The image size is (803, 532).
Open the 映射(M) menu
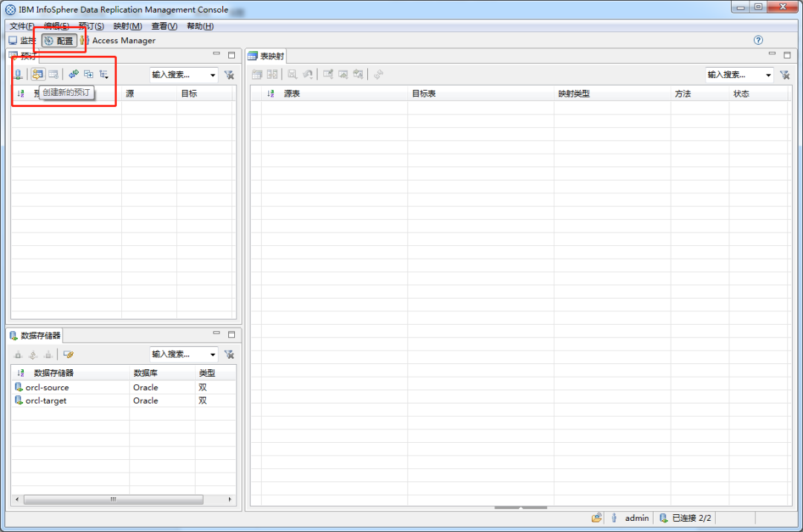coord(128,26)
